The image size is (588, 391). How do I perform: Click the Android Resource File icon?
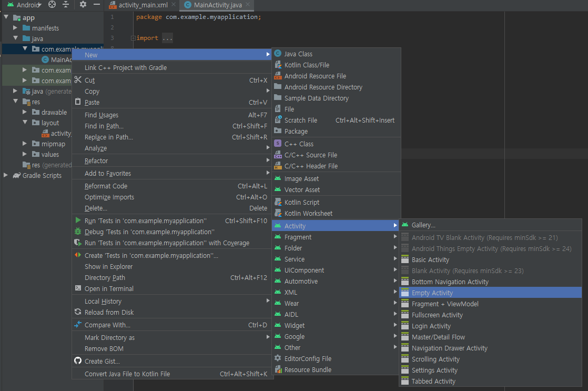tap(278, 76)
